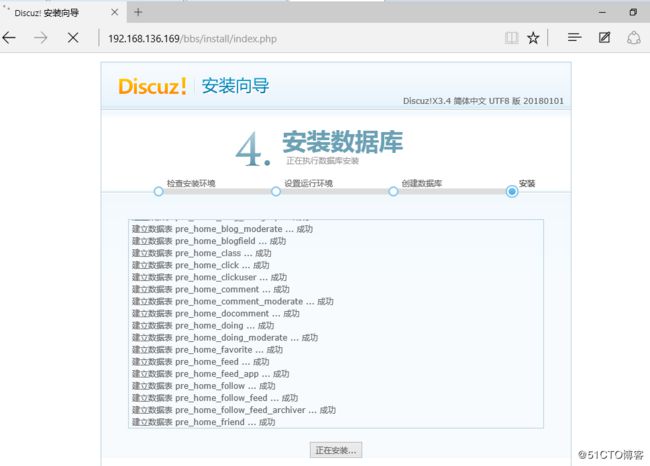
Task: Click the line pre_home_class ... 成功
Action: tap(201, 253)
